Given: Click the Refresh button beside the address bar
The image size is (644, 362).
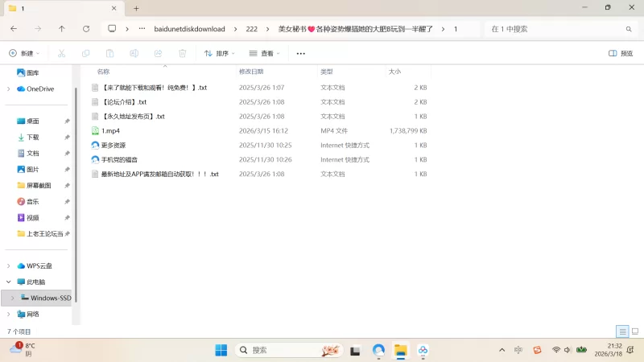Looking at the screenshot, I should pos(86,29).
